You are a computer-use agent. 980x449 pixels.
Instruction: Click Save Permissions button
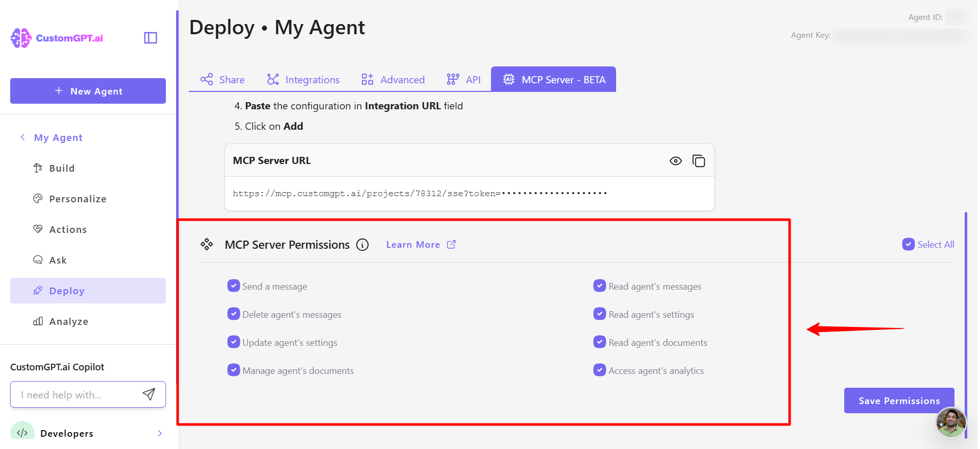[x=899, y=400]
